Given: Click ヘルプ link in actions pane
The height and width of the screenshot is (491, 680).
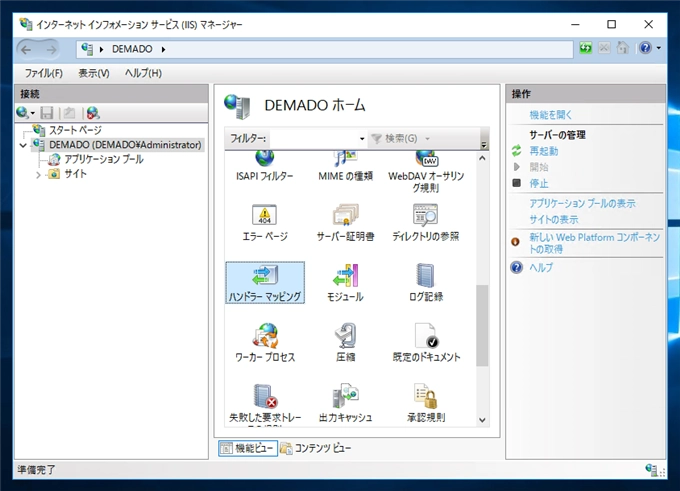Looking at the screenshot, I should (541, 268).
